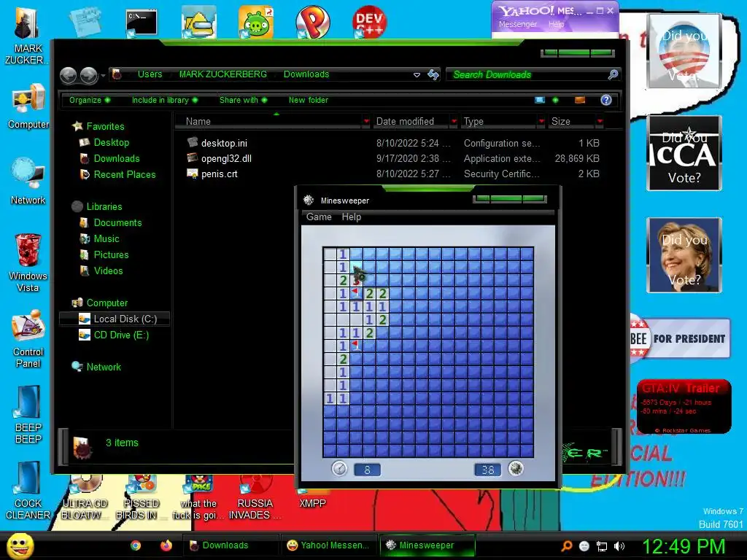Click the Users breadcrumb in address bar
Image resolution: width=747 pixels, height=560 pixels.
[x=150, y=74]
